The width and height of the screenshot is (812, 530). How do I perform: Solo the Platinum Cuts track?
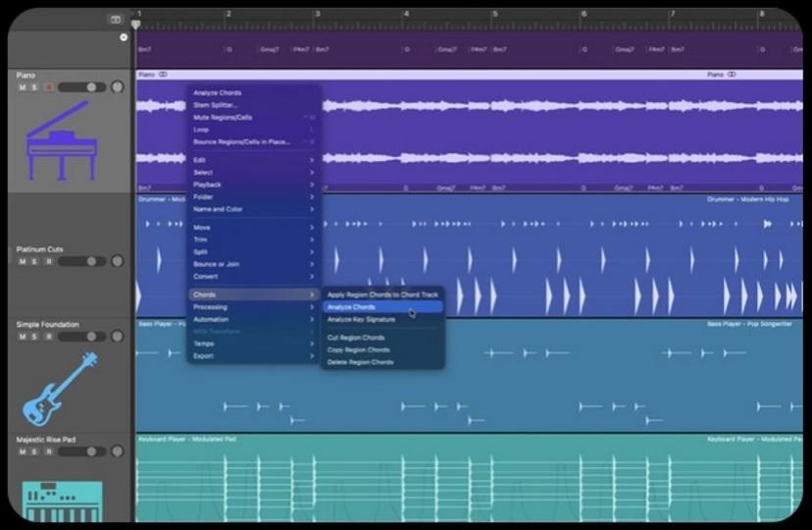tap(34, 261)
